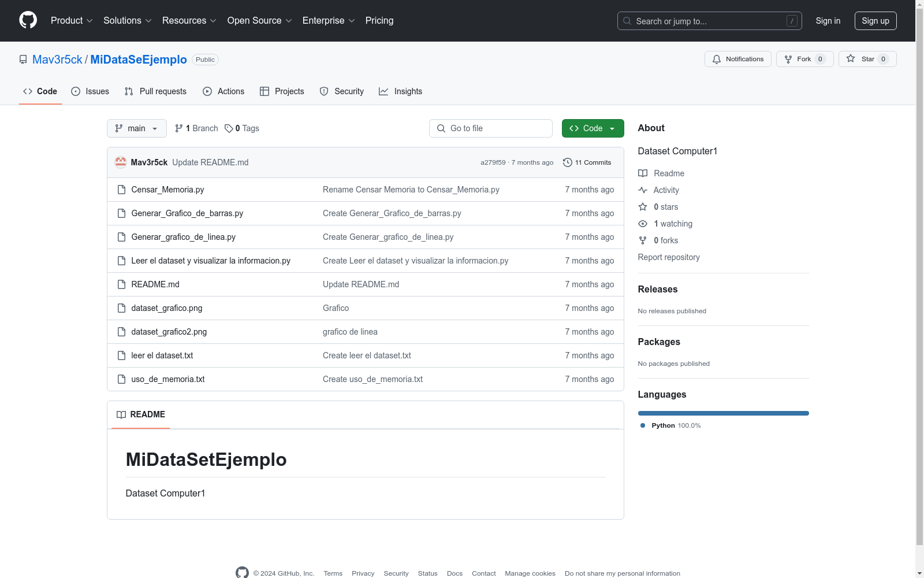The image size is (924, 578).
Task: Click the Search or jump to field
Action: pyautogui.click(x=710, y=21)
